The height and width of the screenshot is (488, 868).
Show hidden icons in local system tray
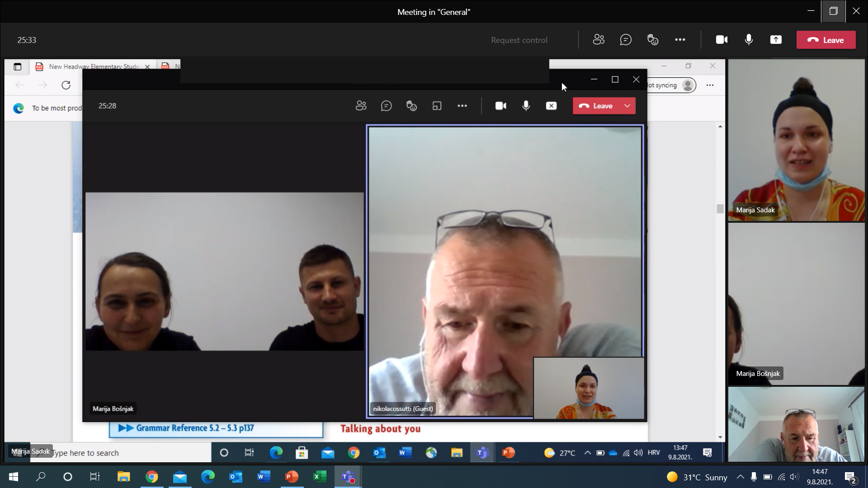coord(740,477)
